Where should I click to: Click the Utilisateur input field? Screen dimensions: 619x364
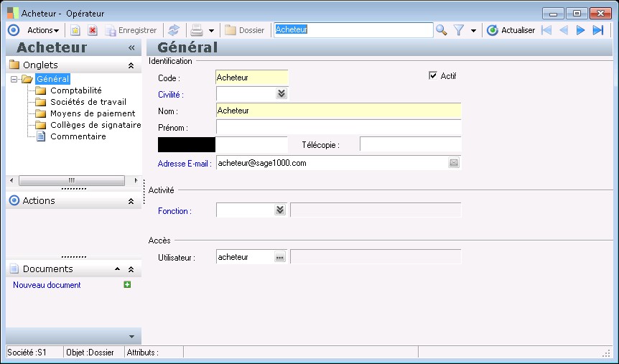pos(245,256)
